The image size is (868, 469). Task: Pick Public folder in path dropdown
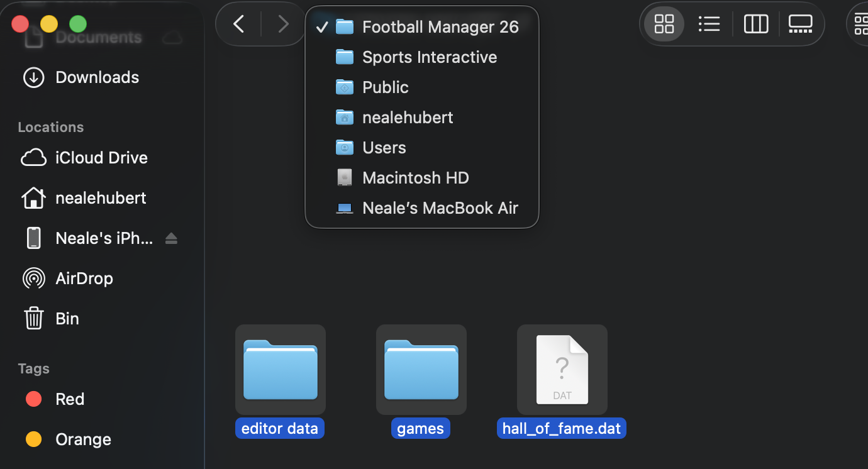[385, 87]
